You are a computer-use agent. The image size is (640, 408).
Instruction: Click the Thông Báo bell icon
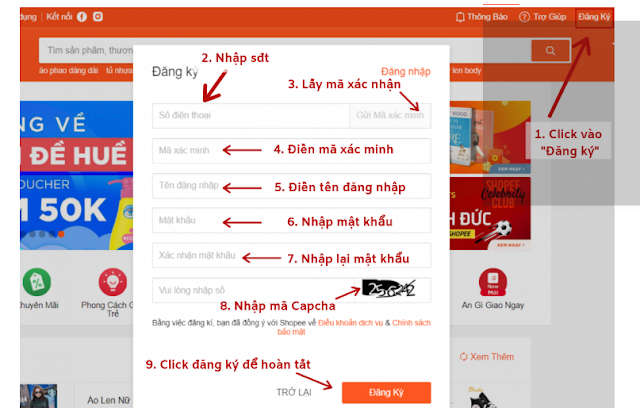click(460, 17)
